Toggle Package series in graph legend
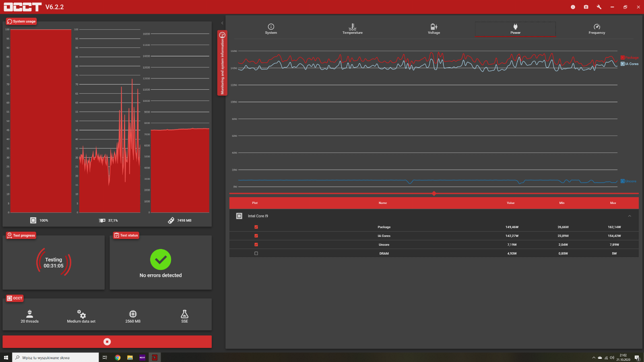Image resolution: width=644 pixels, height=362 pixels. point(630,58)
